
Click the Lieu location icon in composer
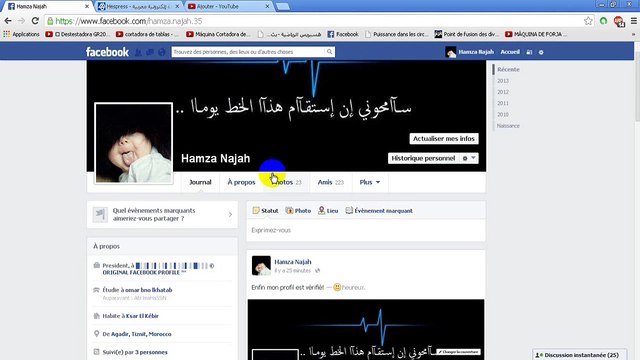pos(322,210)
